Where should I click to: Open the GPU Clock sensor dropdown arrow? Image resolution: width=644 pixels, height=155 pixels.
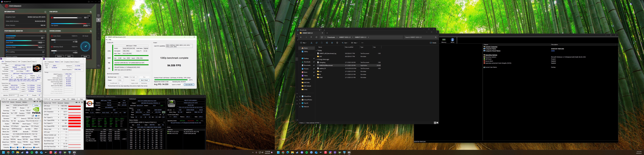pyautogui.click(x=58, y=106)
